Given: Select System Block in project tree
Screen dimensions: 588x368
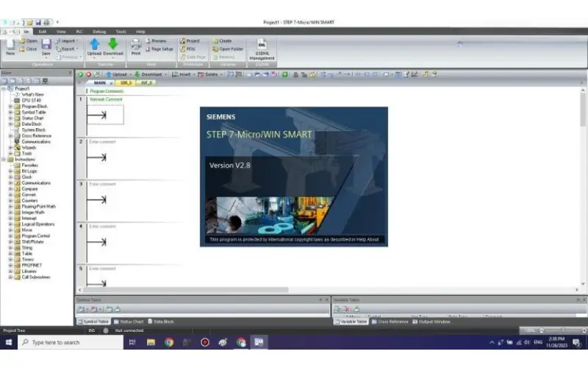Looking at the screenshot, I should click(x=33, y=130).
